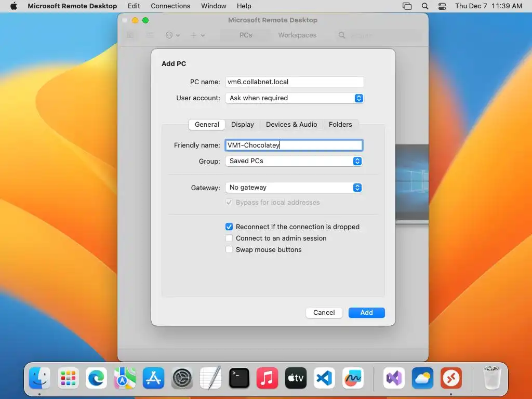Viewport: 532px width, 399px height.
Task: Enable Connect to an admin session
Action: click(x=229, y=238)
